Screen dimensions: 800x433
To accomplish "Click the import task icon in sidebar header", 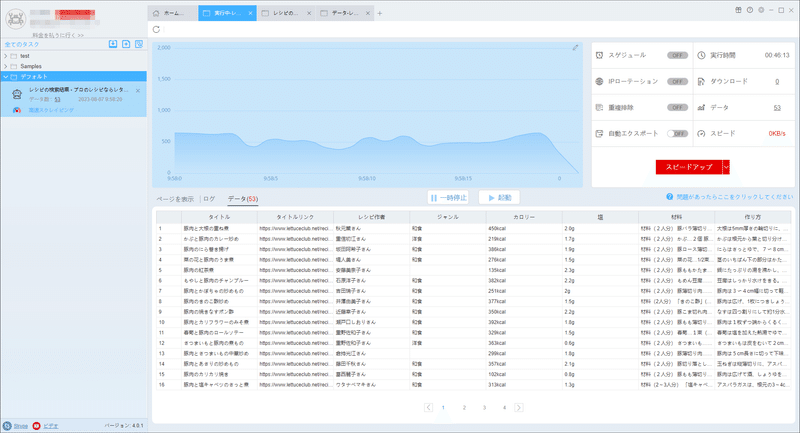I will (x=113, y=44).
